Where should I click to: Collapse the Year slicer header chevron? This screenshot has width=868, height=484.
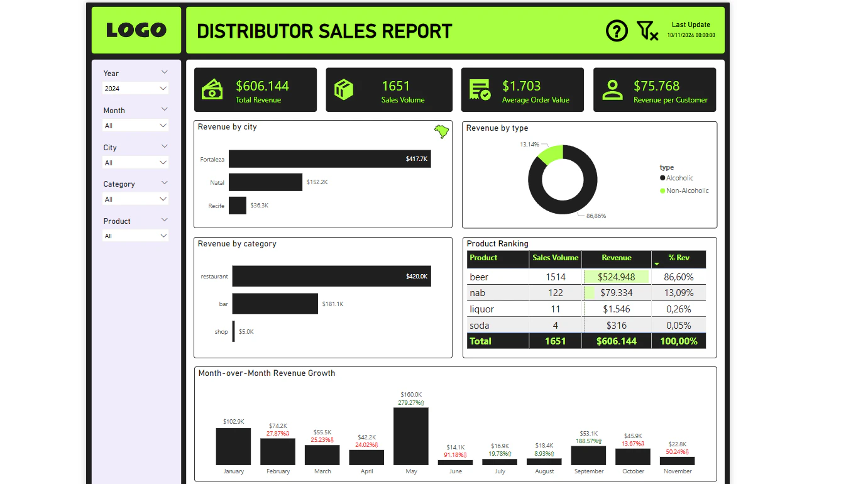164,72
